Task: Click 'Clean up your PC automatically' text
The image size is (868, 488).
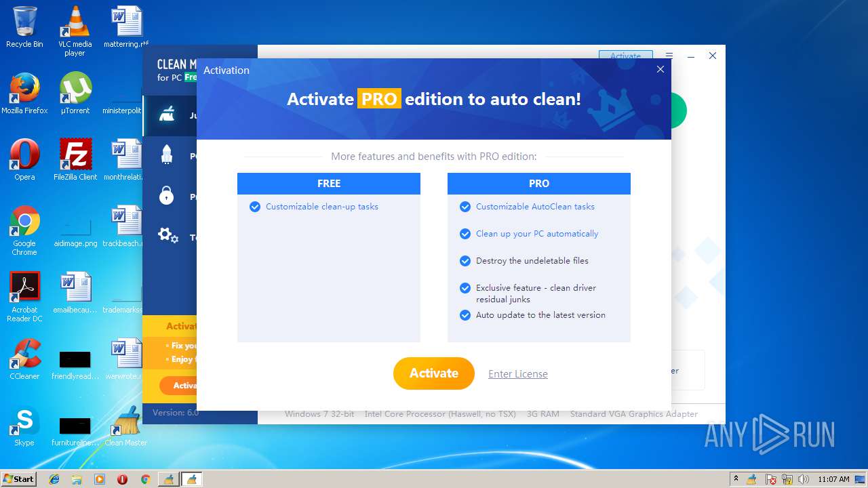Action: 537,234
